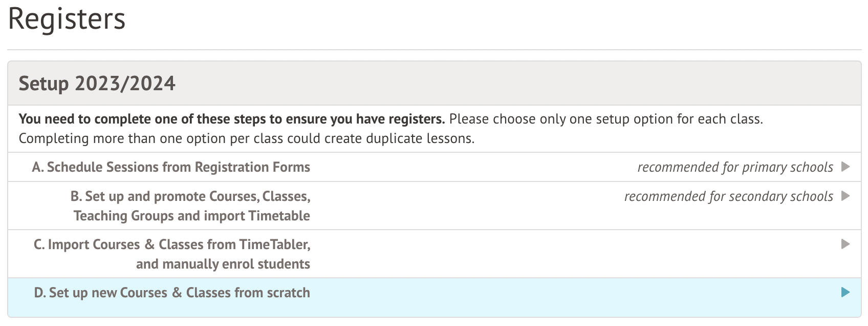Click empty middle area of option C row
The image size is (868, 326).
(x=512, y=254)
